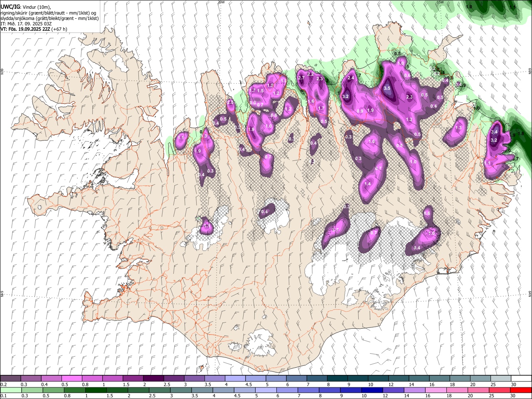The width and height of the screenshot is (532, 399).
Task: Click the 1.4 snowfall value on the map
Action: [x=367, y=184]
